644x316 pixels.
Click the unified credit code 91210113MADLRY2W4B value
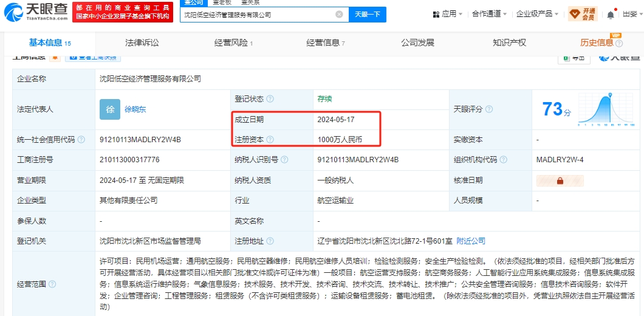140,140
